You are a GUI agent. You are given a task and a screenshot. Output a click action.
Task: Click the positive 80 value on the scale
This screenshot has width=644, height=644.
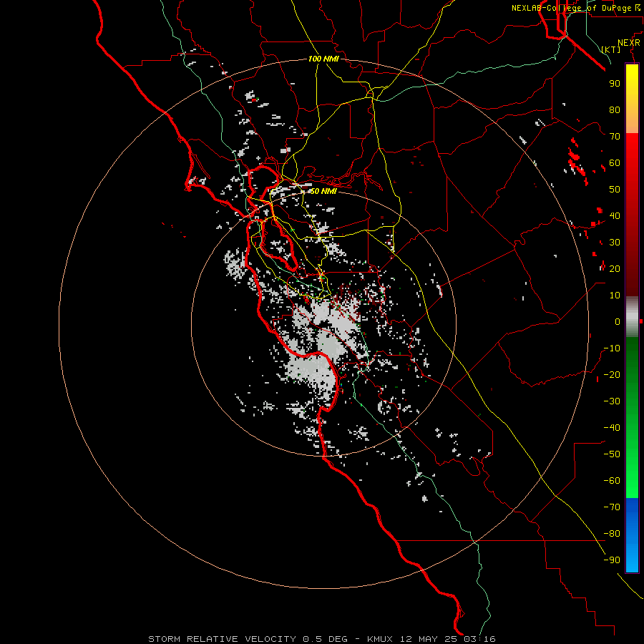pos(615,109)
